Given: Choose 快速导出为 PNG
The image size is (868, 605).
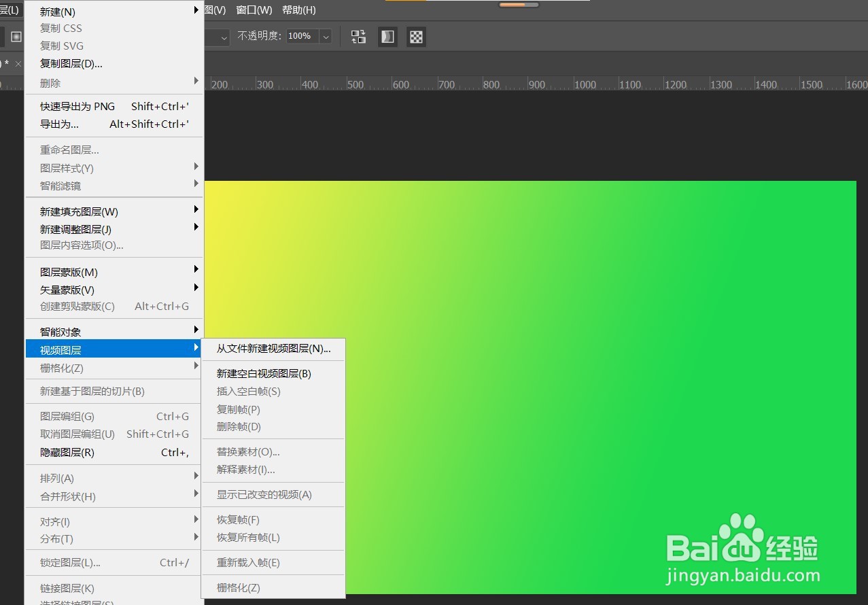Looking at the screenshot, I should [114, 106].
